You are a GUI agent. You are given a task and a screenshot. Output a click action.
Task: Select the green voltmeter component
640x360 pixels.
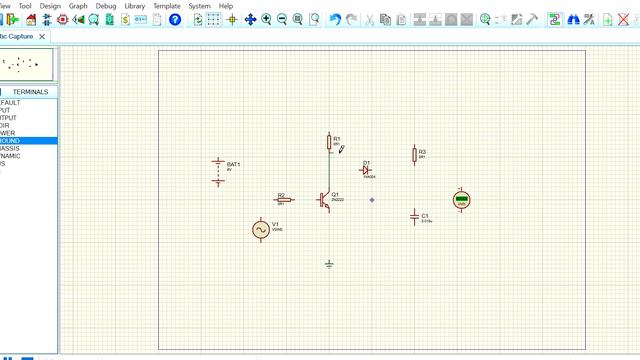click(461, 200)
